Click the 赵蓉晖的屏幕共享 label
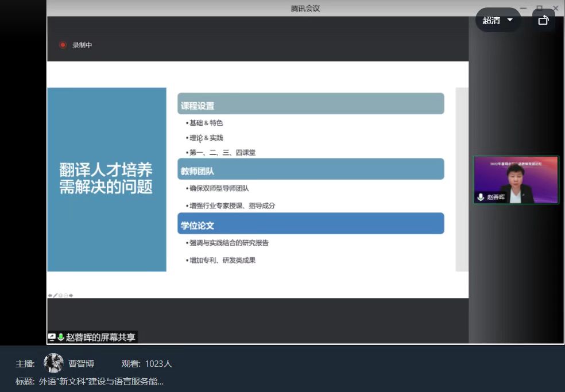 point(100,337)
